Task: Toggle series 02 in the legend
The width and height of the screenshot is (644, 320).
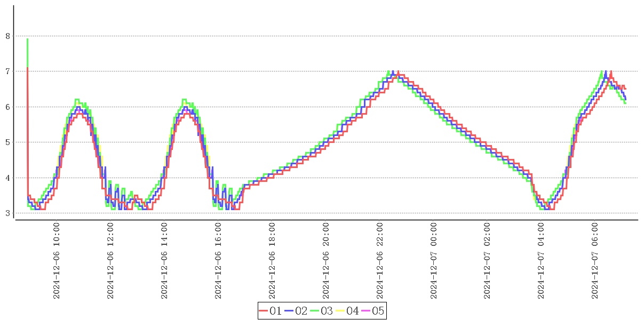Action: (x=296, y=311)
